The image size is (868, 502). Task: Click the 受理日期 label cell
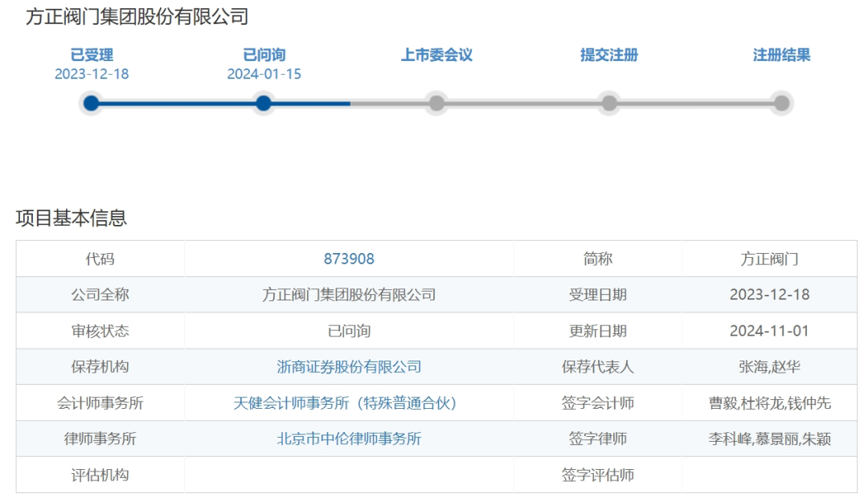[598, 295]
